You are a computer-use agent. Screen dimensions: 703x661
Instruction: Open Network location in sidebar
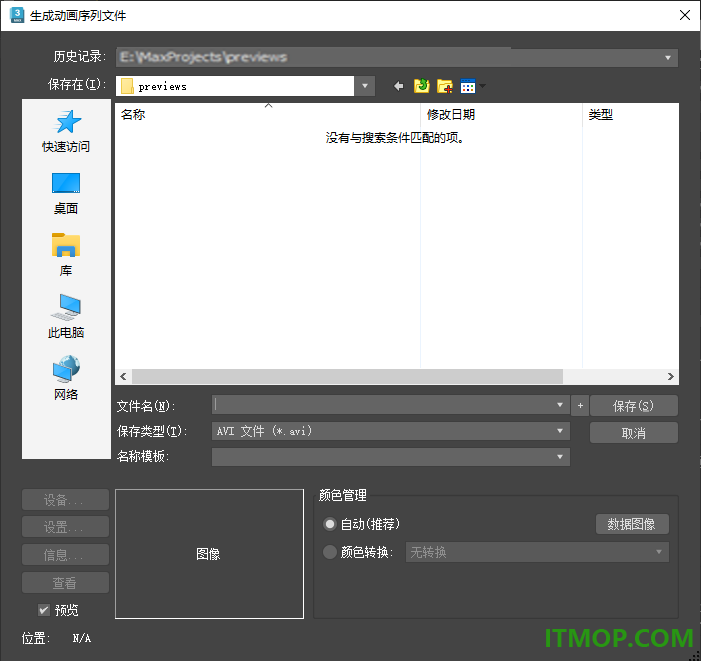click(66, 378)
